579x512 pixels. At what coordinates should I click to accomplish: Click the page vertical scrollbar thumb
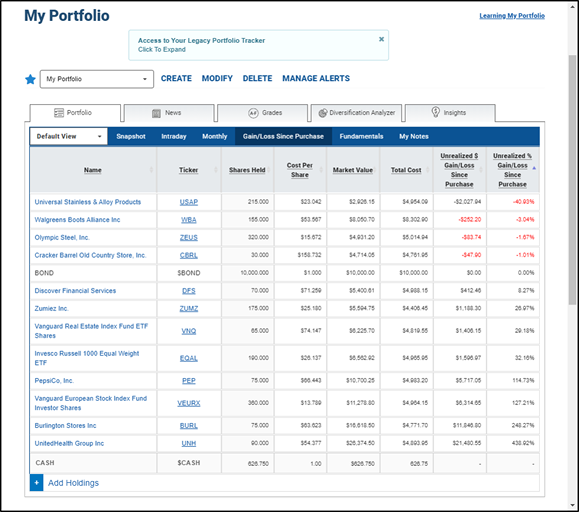click(572, 179)
